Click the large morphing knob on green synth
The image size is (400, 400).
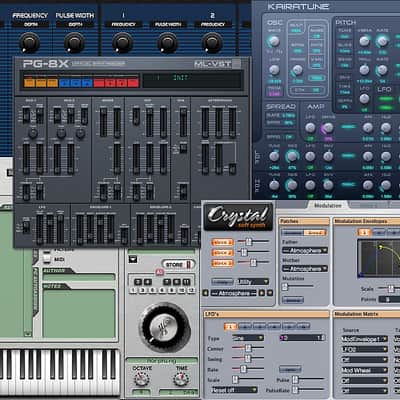coord(164,327)
